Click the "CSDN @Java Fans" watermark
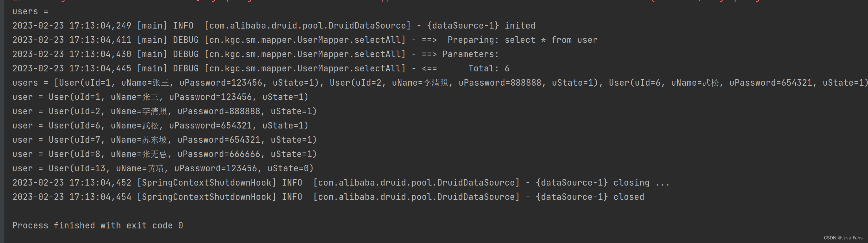Image resolution: width=868 pixels, height=243 pixels. (x=843, y=238)
